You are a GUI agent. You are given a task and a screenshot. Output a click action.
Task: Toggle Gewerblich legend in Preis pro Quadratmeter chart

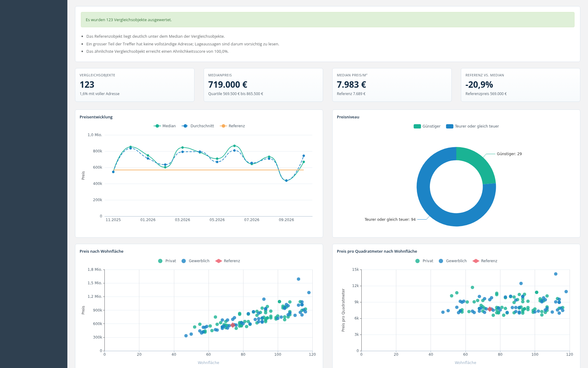click(x=453, y=261)
